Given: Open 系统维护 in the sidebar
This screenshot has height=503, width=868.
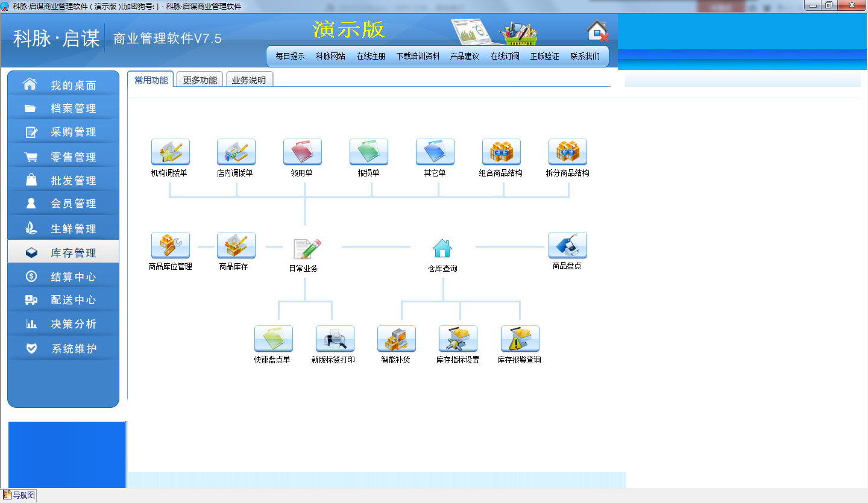Looking at the screenshot, I should pos(63,348).
